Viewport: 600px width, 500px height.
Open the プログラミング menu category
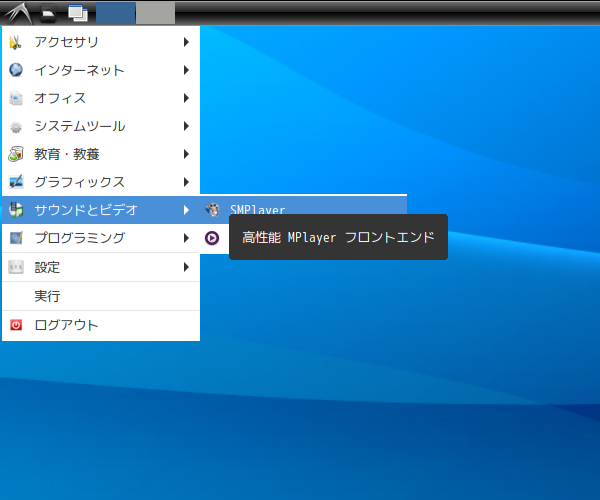click(x=101, y=238)
